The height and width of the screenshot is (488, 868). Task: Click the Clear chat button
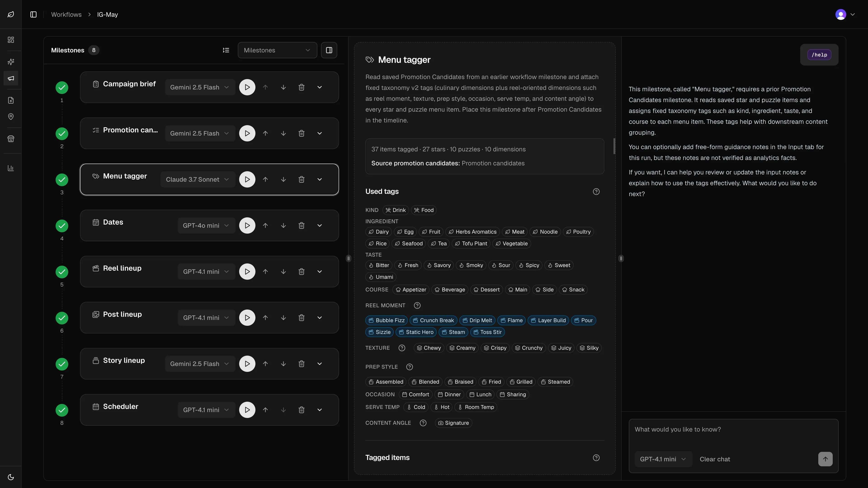[715, 459]
